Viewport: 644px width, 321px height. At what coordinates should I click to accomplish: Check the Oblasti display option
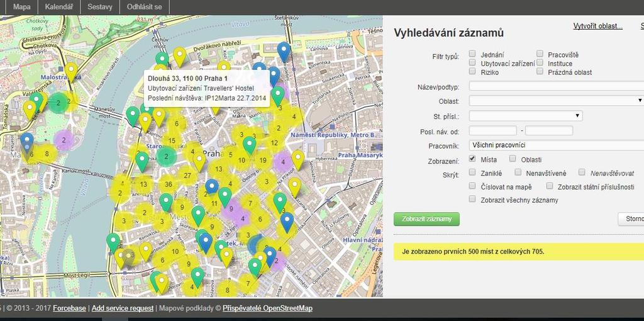pyautogui.click(x=513, y=159)
